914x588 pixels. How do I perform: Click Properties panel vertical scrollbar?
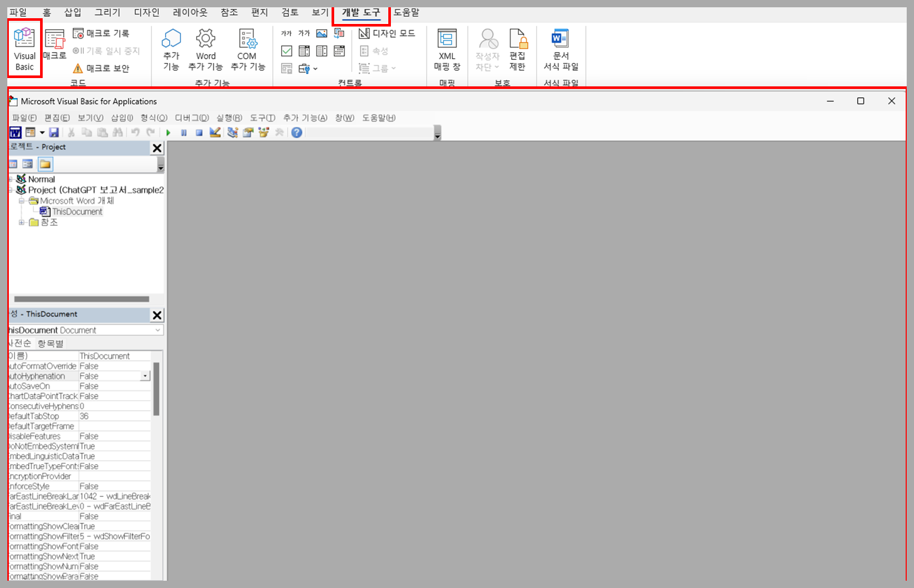point(156,389)
